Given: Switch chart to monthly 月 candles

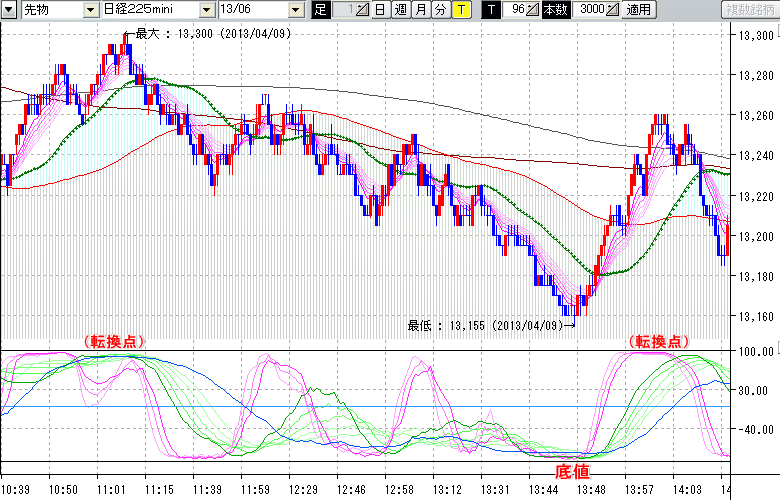Looking at the screenshot, I should point(420,9).
